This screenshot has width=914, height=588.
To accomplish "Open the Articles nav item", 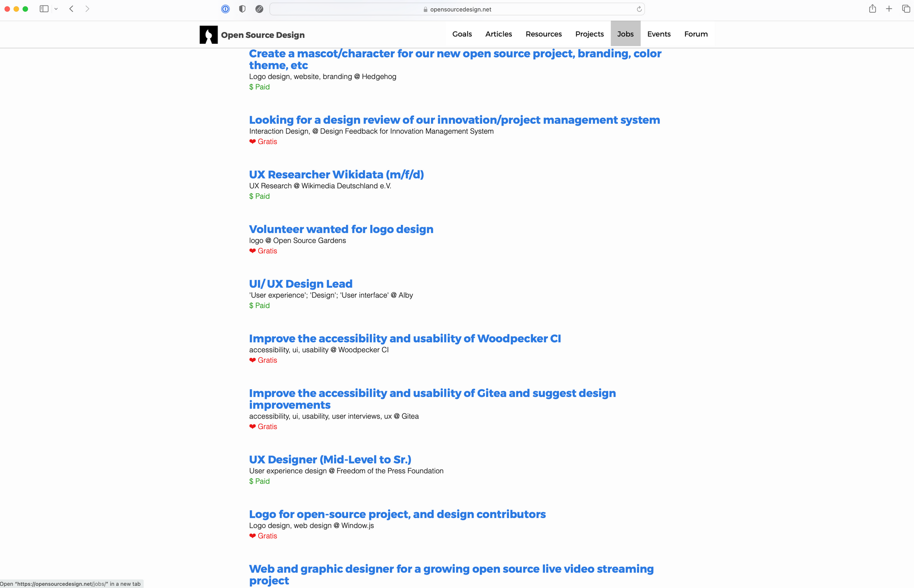I will coord(499,34).
